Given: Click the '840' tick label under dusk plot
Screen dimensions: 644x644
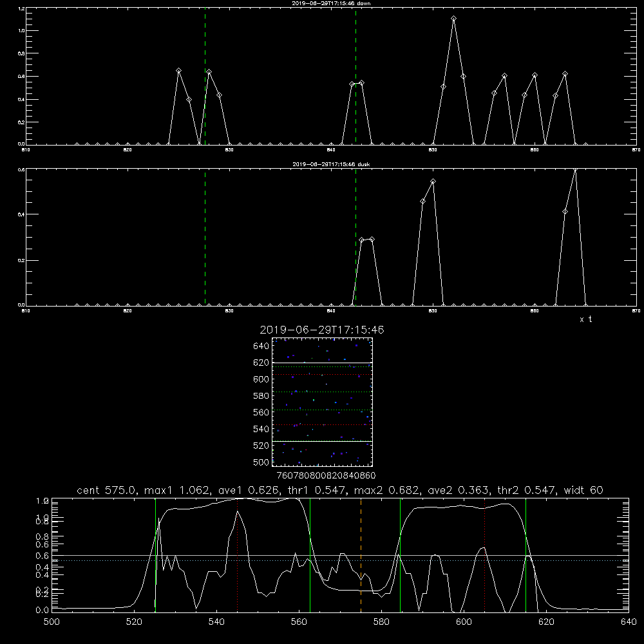Looking at the screenshot, I should 331,311.
